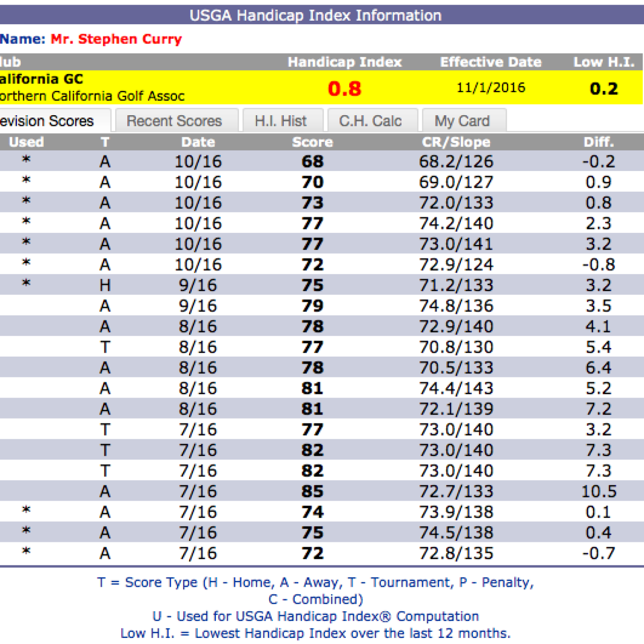
Task: Click the differential 0.4
Action: click(x=599, y=533)
